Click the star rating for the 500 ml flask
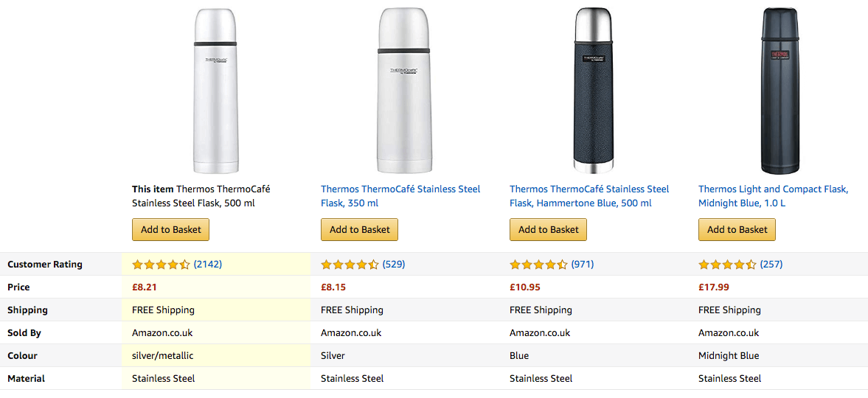The image size is (868, 398). [161, 265]
